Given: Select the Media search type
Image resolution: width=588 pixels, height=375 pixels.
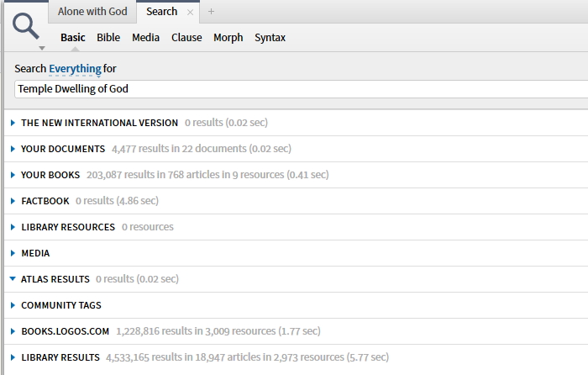Looking at the screenshot, I should click(145, 38).
